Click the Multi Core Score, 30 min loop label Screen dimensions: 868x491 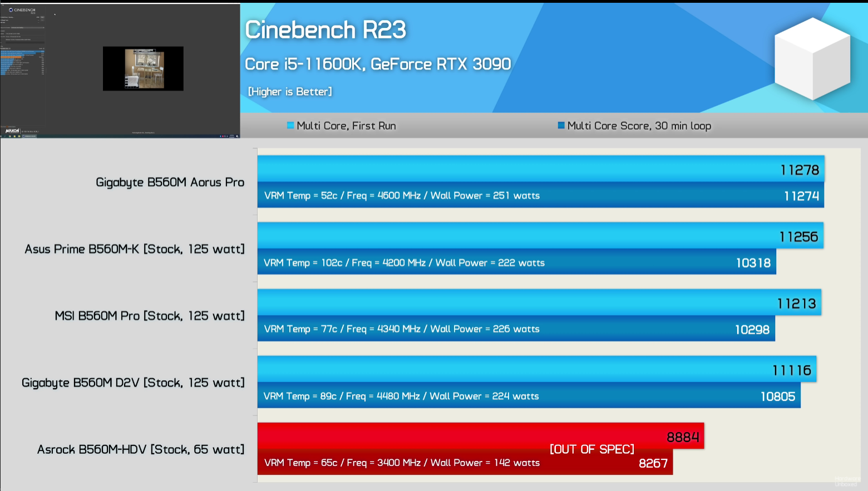tap(639, 126)
